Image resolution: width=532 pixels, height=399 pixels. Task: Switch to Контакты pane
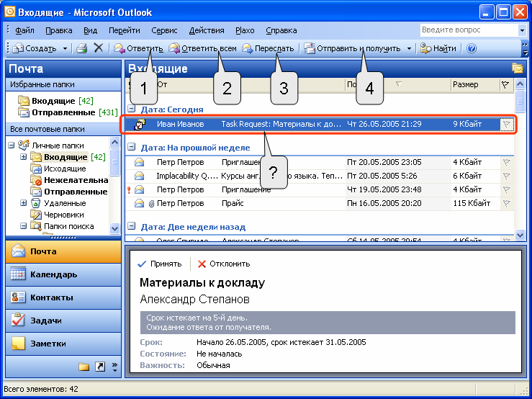click(x=63, y=297)
